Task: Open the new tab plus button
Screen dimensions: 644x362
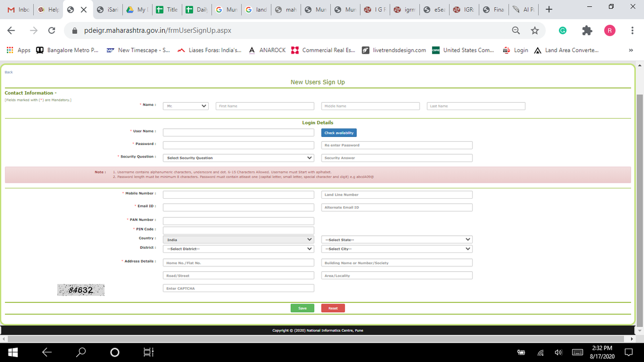Action: 548,9
